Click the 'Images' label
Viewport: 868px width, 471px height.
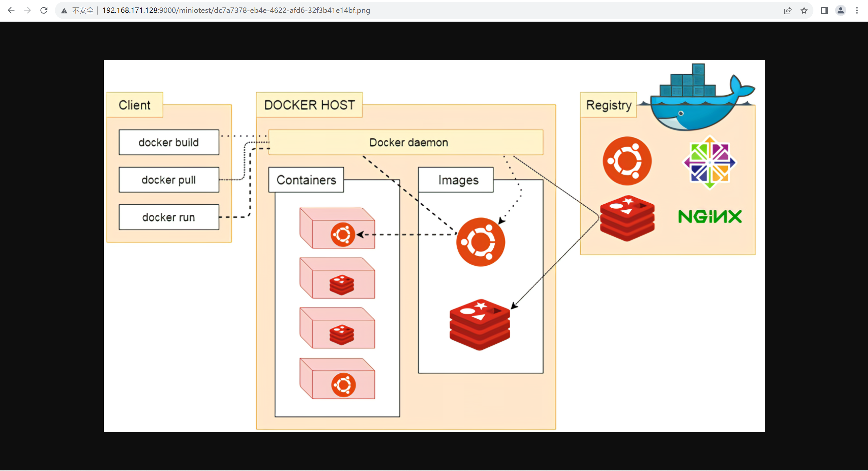pos(456,180)
